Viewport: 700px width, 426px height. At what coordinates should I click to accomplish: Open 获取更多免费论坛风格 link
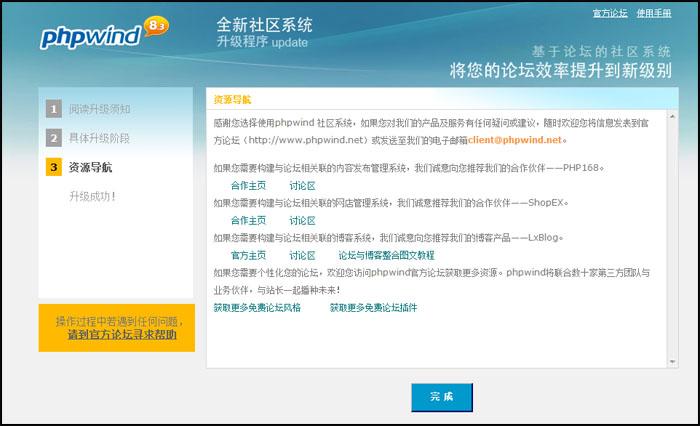click(257, 307)
